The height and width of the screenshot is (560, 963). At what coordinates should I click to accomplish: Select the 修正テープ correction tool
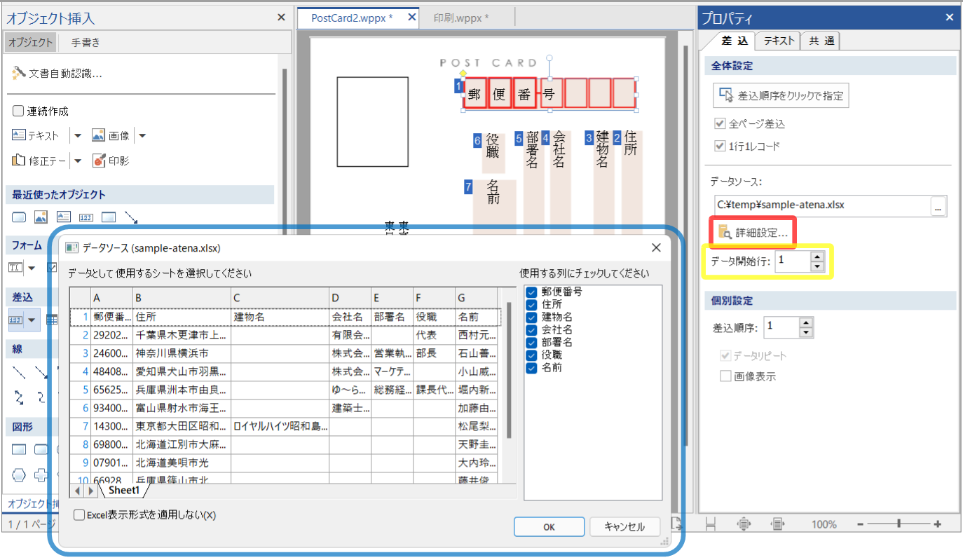pyautogui.click(x=39, y=161)
